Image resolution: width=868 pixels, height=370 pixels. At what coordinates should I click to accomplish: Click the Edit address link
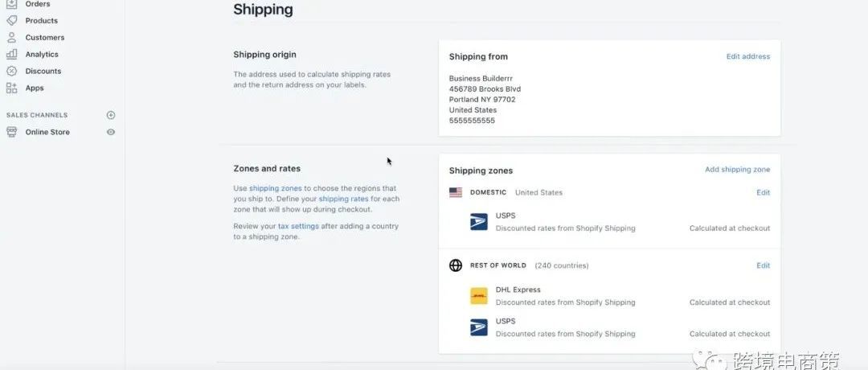[747, 56]
